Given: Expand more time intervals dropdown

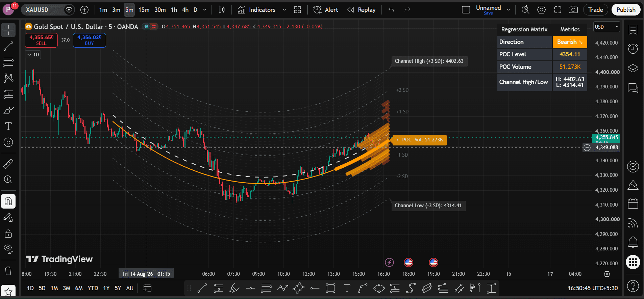Looking at the screenshot, I should click(x=205, y=10).
